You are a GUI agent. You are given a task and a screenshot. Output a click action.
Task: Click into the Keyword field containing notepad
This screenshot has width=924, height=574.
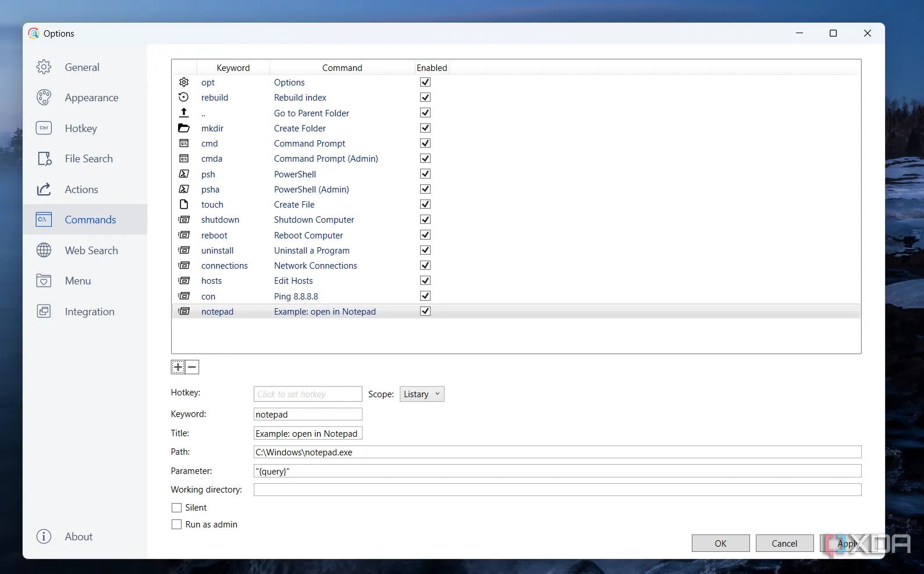coord(308,414)
